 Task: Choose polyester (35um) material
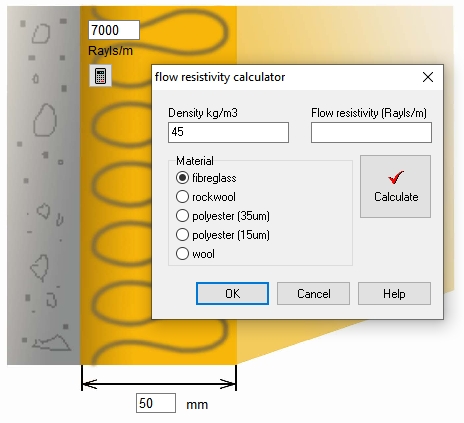223,216
